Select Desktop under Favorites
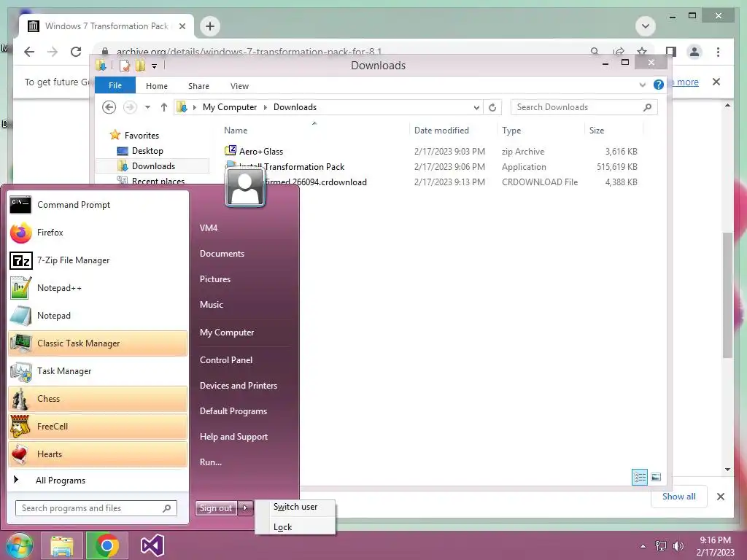Viewport: 747px width, 560px height. pyautogui.click(x=147, y=151)
